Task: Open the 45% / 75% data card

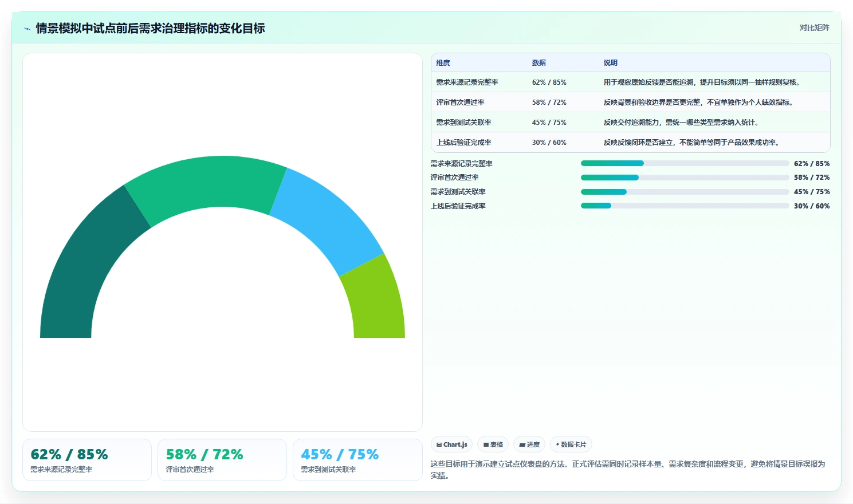Action: click(x=357, y=460)
